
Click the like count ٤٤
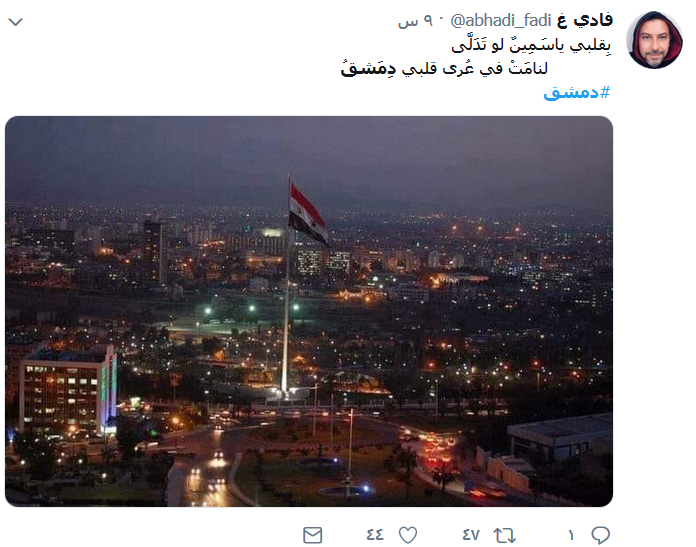click(x=375, y=535)
